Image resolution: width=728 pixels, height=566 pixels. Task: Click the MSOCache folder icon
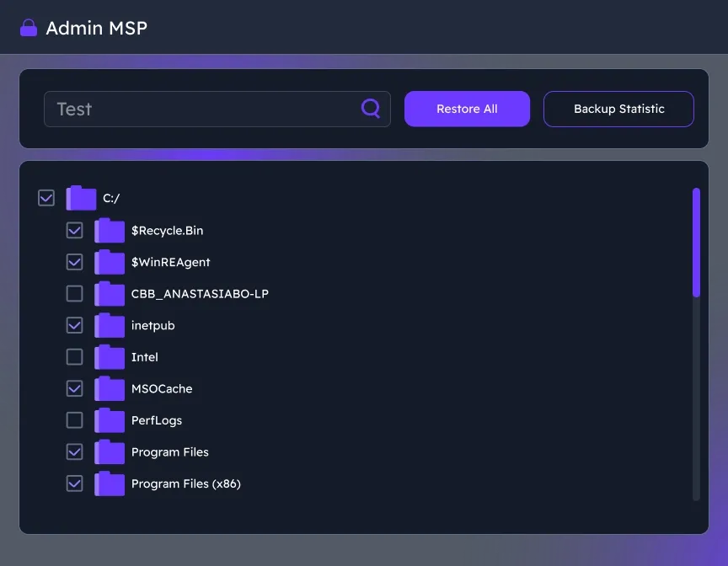tap(110, 388)
